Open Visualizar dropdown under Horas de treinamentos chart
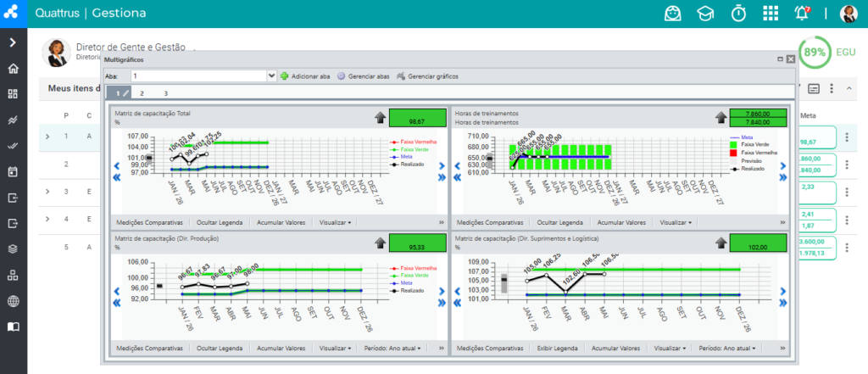Image resolution: width=868 pixels, height=374 pixels. click(676, 222)
